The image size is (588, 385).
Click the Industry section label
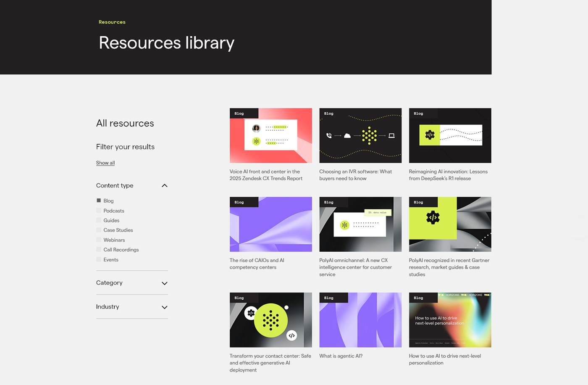click(108, 306)
